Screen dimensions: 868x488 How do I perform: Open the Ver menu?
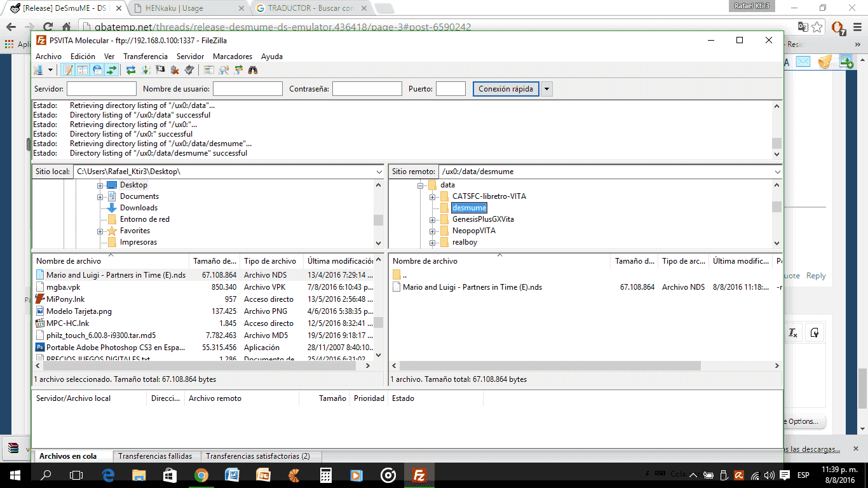[109, 57]
